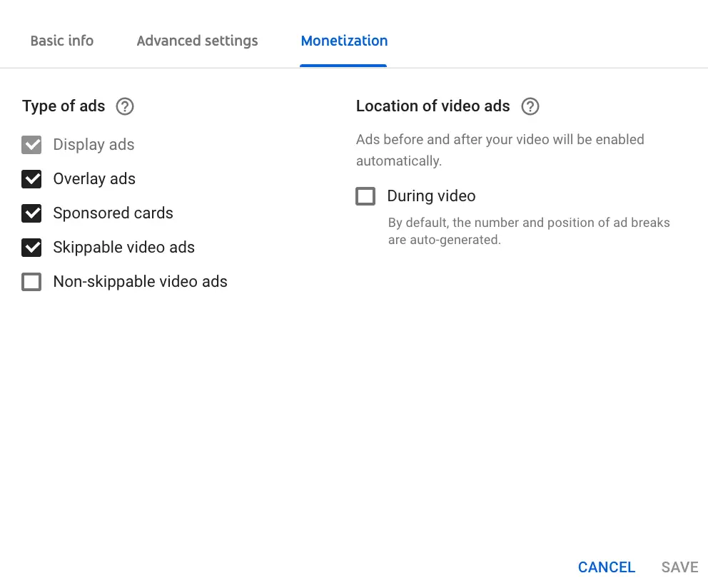
Task: Click the SAVE button
Action: click(x=679, y=567)
